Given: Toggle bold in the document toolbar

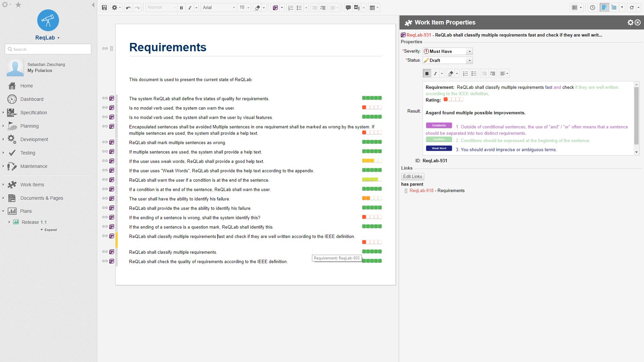Looking at the screenshot, I should coord(181,8).
